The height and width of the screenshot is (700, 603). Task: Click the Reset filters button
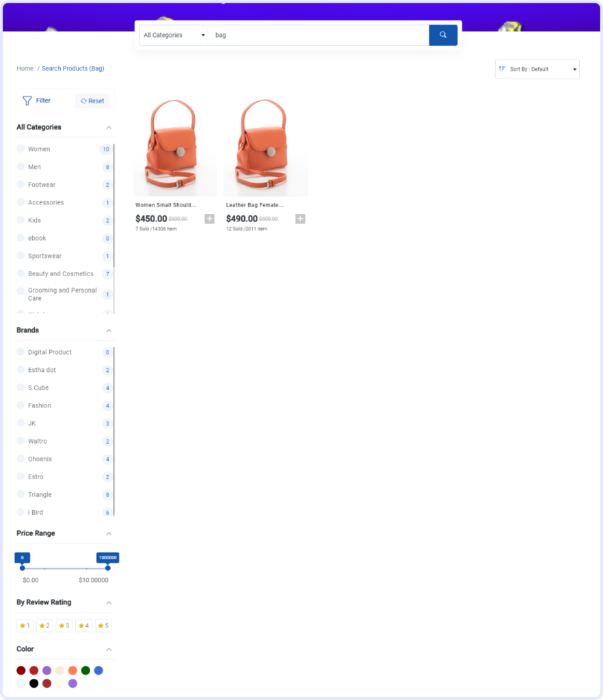(x=92, y=101)
